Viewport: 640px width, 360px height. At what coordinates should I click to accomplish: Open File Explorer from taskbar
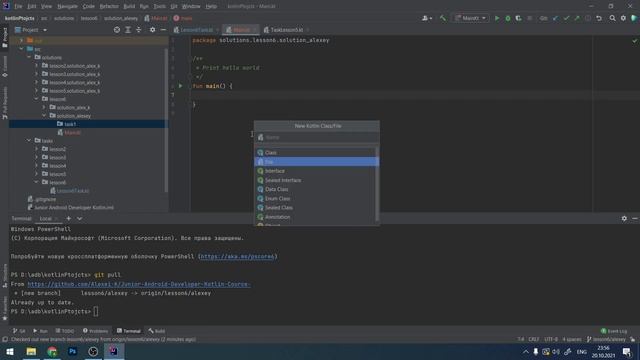[x=31, y=351]
